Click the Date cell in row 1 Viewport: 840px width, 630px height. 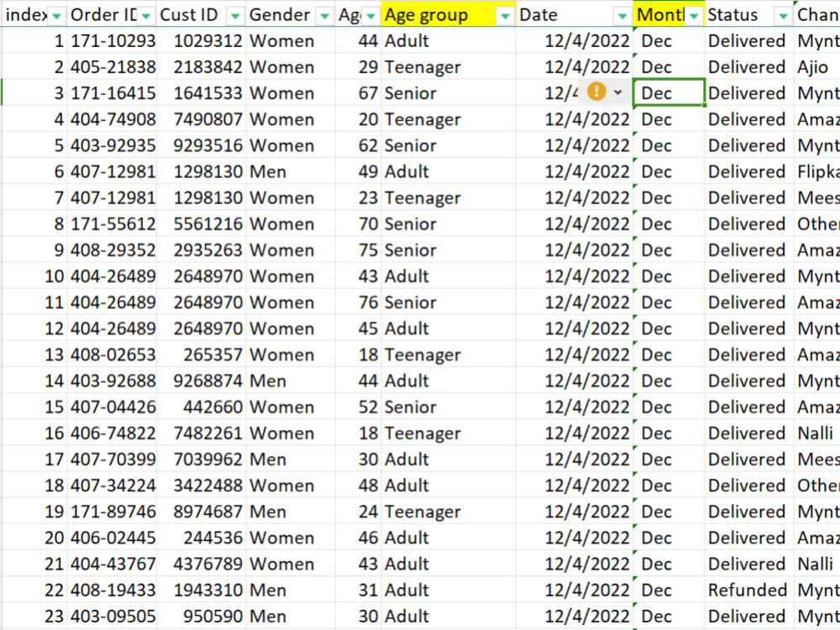tap(575, 40)
